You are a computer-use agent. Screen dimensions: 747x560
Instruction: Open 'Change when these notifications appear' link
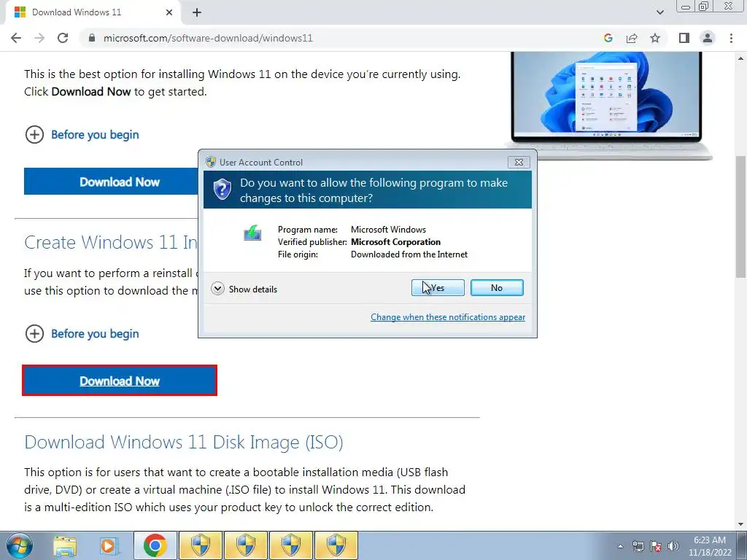click(x=448, y=317)
